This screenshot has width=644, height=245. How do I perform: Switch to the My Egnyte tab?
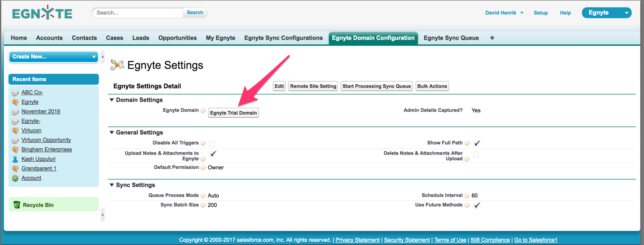coord(220,38)
